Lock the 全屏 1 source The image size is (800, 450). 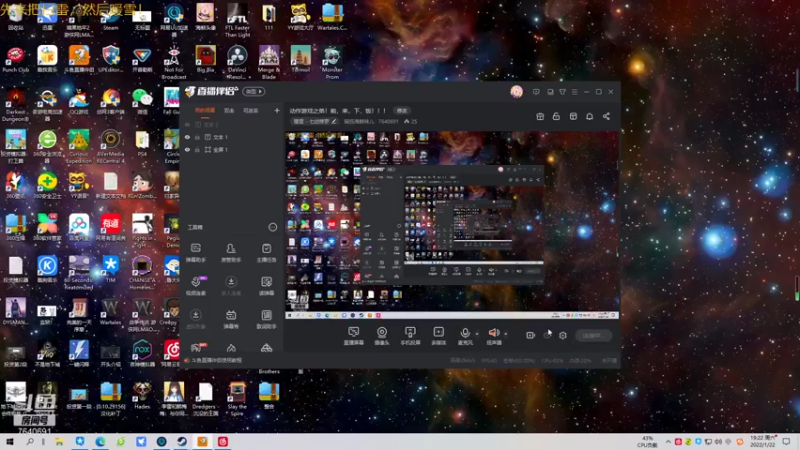[197, 150]
